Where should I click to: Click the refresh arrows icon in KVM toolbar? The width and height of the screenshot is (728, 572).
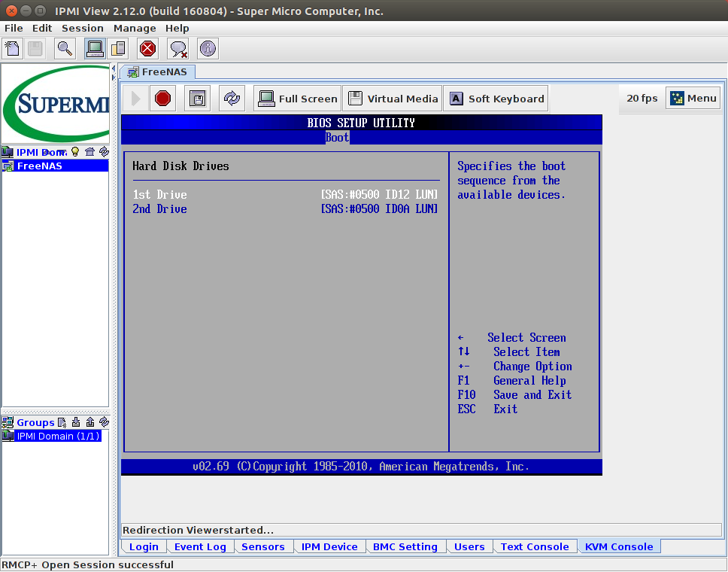(232, 99)
